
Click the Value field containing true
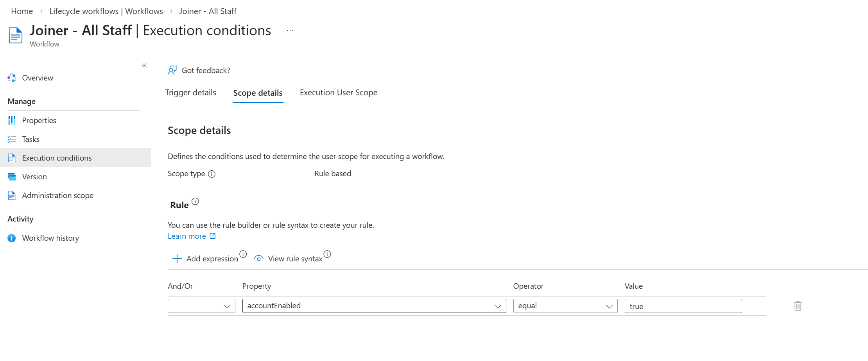pyautogui.click(x=683, y=306)
